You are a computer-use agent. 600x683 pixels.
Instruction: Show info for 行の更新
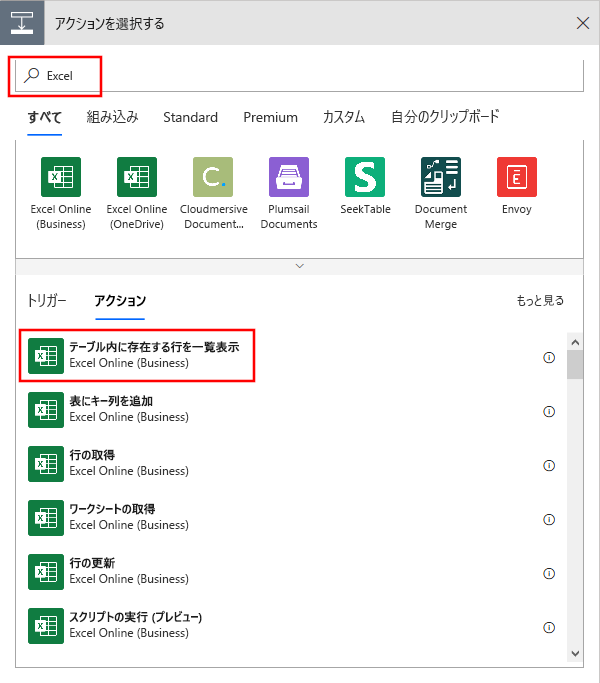click(x=549, y=574)
